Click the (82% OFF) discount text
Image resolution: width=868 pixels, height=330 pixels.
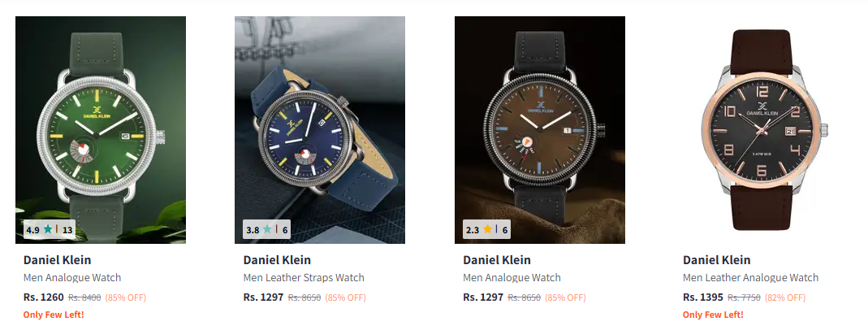[x=784, y=297]
